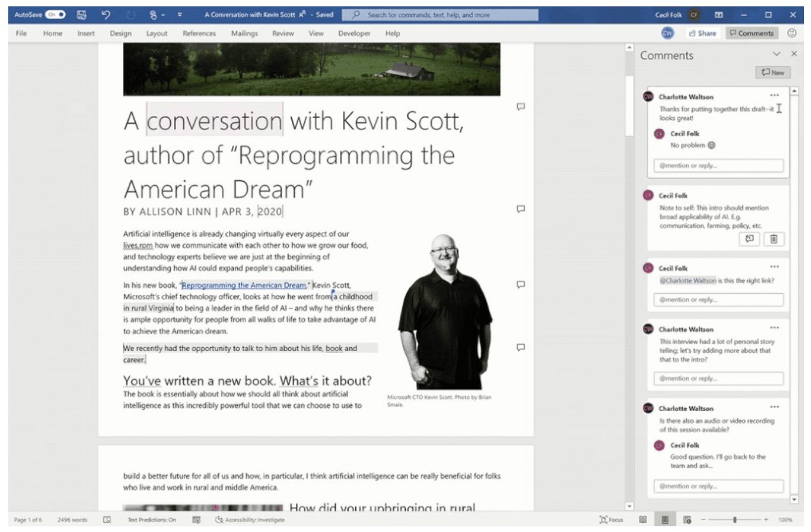
Task: Click New comment button
Action: [773, 73]
